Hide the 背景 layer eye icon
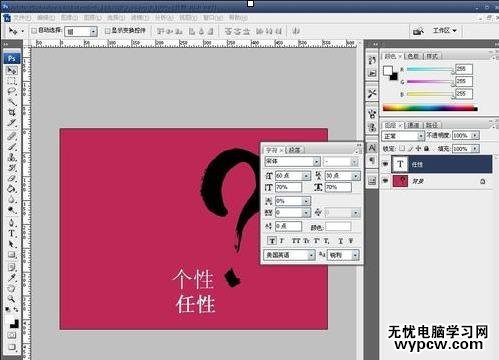Viewport: 499px width, 360px height. coord(386,181)
